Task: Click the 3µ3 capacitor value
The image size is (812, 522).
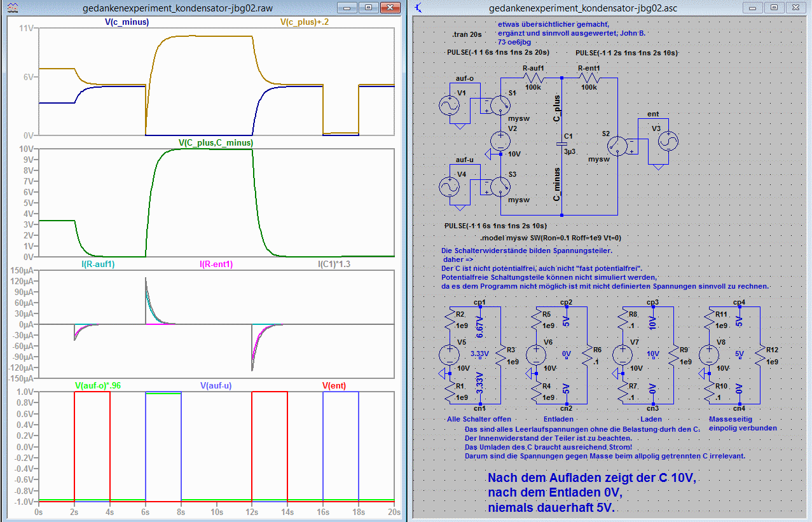Action: click(568, 152)
